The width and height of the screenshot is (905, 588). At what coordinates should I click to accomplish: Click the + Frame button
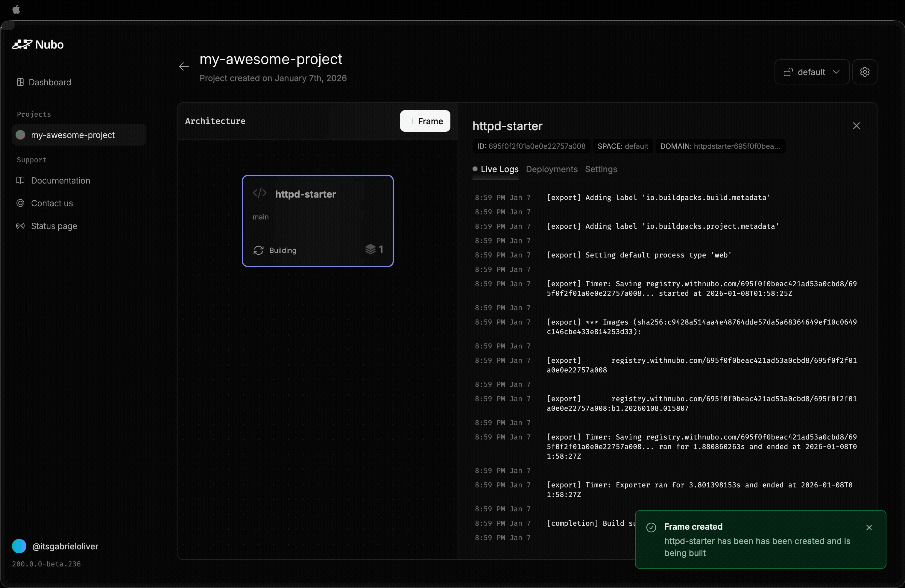pos(425,121)
